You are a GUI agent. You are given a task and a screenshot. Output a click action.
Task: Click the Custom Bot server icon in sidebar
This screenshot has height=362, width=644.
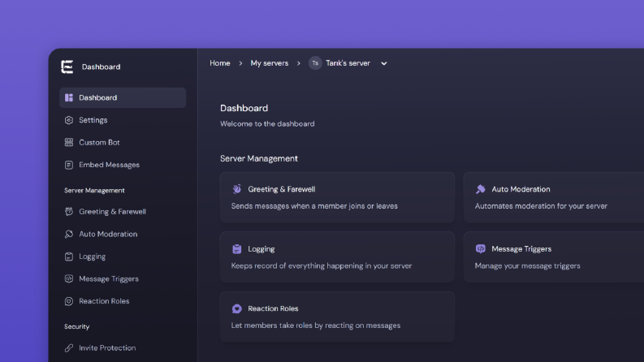click(69, 142)
